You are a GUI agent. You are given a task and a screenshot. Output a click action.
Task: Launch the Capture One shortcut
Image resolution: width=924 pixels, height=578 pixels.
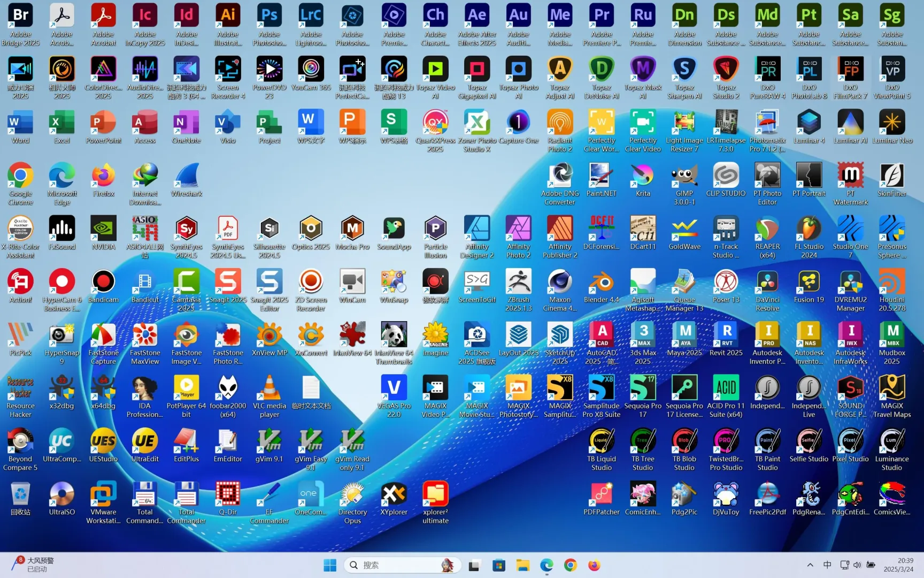coord(519,127)
